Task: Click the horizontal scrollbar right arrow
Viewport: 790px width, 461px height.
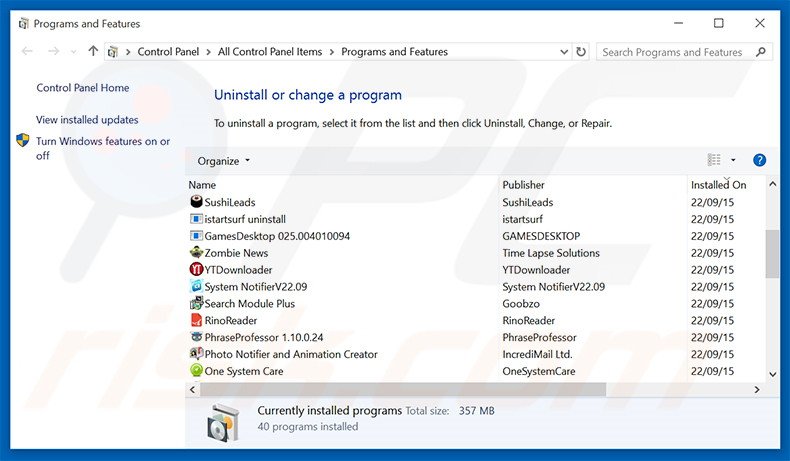Action: pyautogui.click(x=757, y=389)
